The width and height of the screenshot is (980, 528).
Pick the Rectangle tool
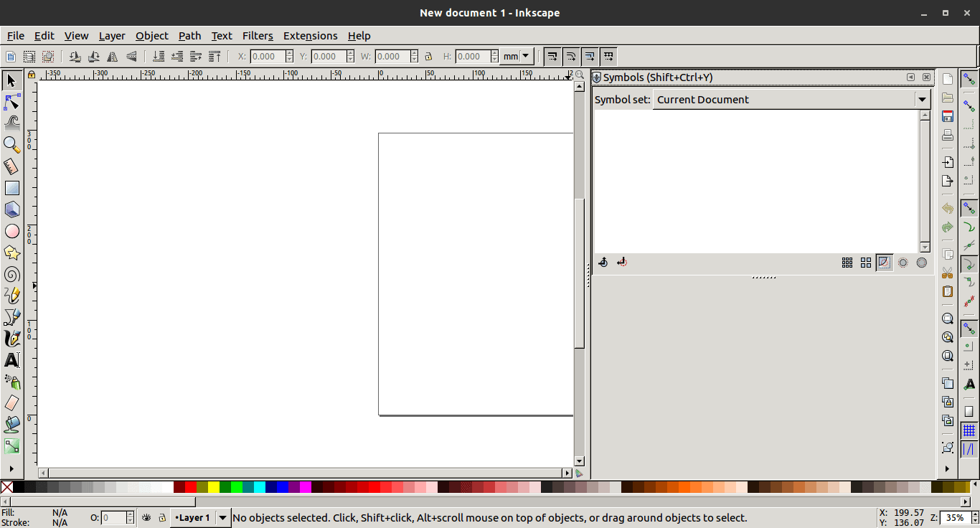tap(12, 188)
